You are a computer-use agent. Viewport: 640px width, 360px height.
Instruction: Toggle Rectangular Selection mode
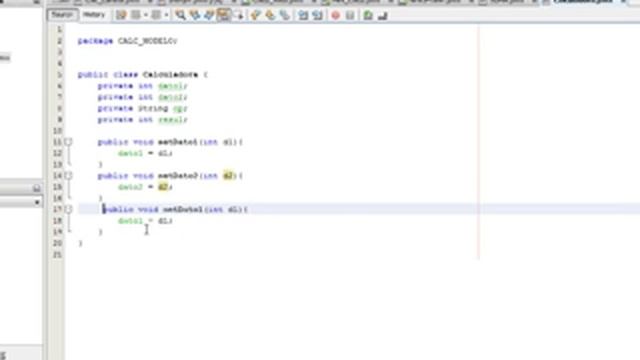pyautogui.click(x=239, y=16)
